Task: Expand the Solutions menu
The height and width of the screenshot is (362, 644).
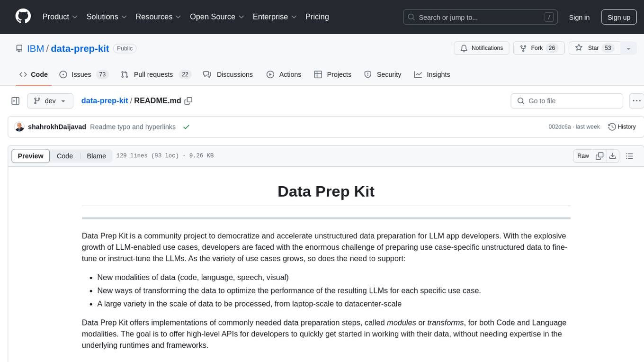Action: (x=107, y=17)
